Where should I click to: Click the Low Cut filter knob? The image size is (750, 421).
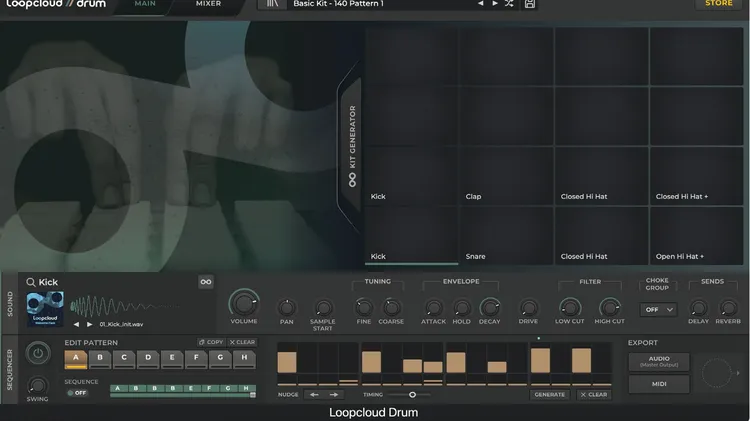(570, 308)
